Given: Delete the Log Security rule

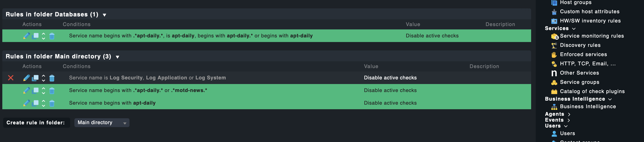Looking at the screenshot, I should pyautogui.click(x=52, y=78).
